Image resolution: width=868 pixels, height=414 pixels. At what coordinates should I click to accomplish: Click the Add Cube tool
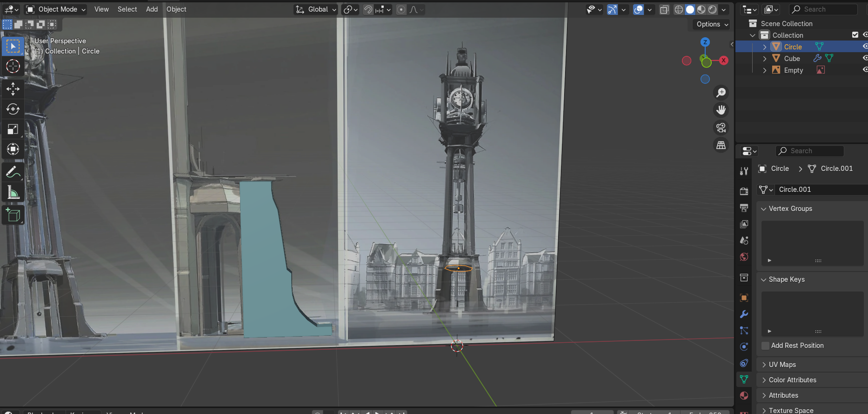tap(13, 215)
